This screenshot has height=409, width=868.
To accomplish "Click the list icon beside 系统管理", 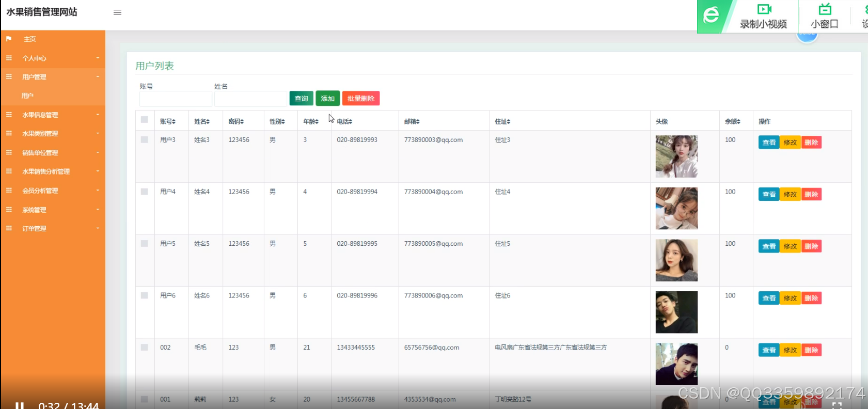I will 9,209.
